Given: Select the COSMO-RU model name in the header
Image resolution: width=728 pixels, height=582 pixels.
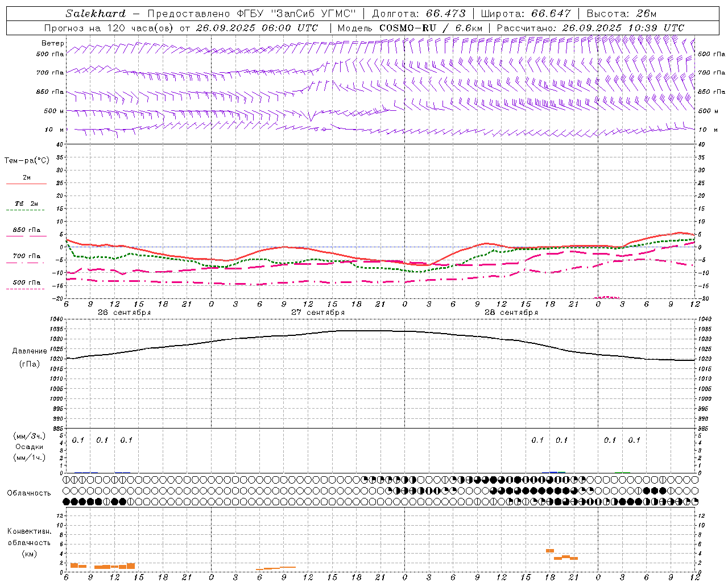Looking at the screenshot, I should coord(403,28).
